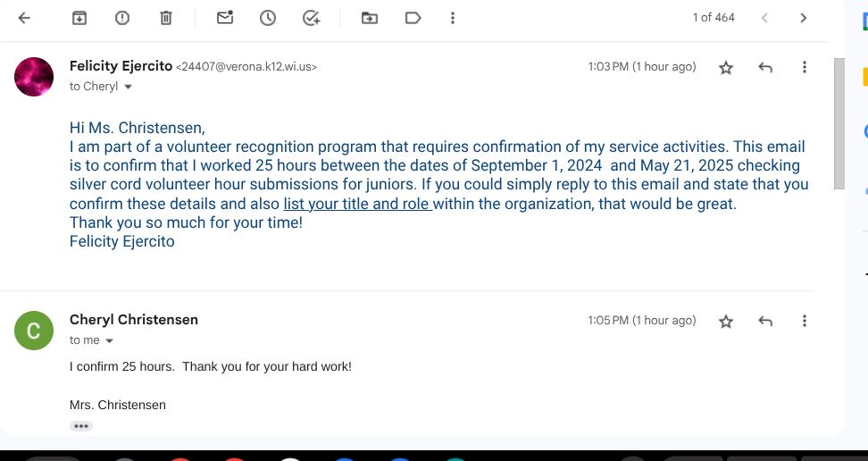
Task: Open the top toolbar more options menu
Action: (453, 18)
